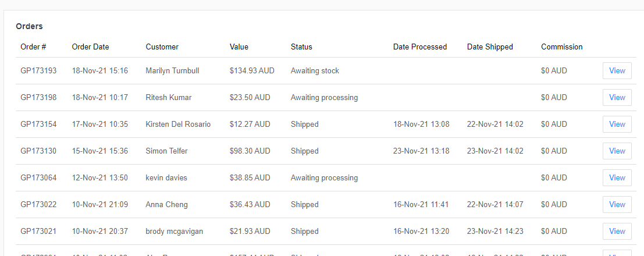Click View button for order GP173193

617,70
